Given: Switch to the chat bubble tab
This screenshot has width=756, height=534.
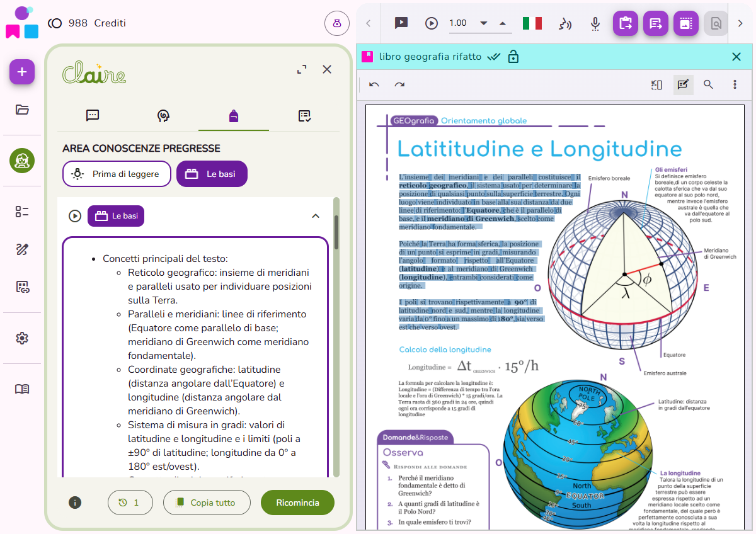Looking at the screenshot, I should pyautogui.click(x=93, y=115).
